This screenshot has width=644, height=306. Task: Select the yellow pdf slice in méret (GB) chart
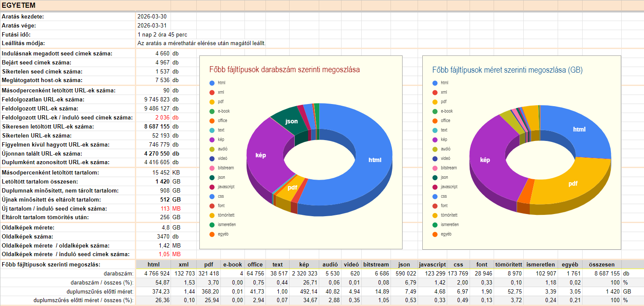click(567, 185)
